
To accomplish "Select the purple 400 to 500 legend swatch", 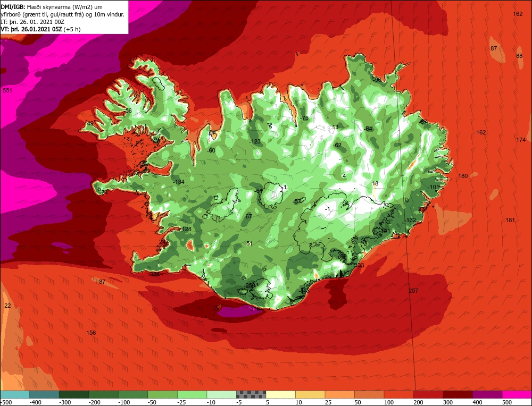I will [487, 394].
